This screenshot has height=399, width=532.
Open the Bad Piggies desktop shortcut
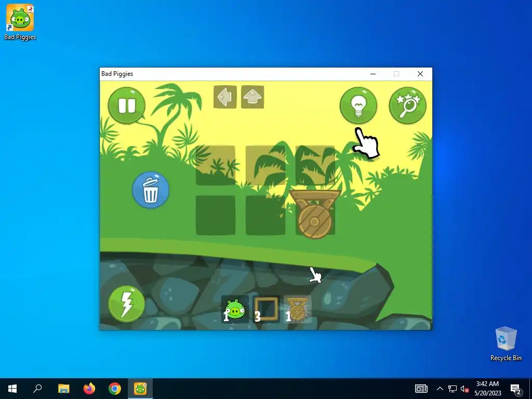(20, 22)
